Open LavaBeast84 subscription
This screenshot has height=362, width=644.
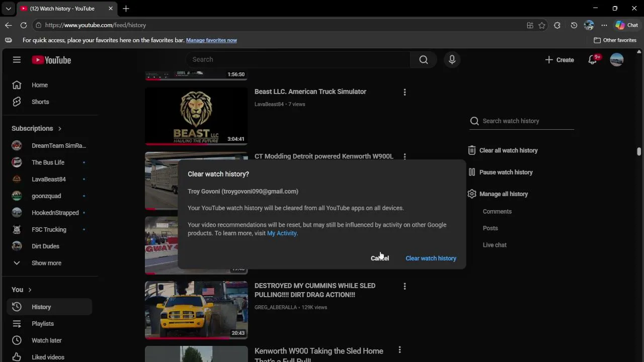tap(49, 179)
